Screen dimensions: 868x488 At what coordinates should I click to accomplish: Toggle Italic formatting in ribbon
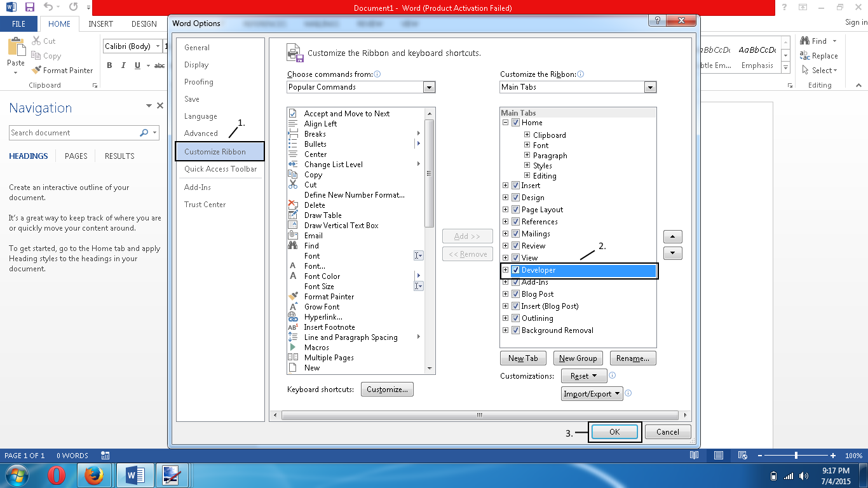pyautogui.click(x=123, y=65)
